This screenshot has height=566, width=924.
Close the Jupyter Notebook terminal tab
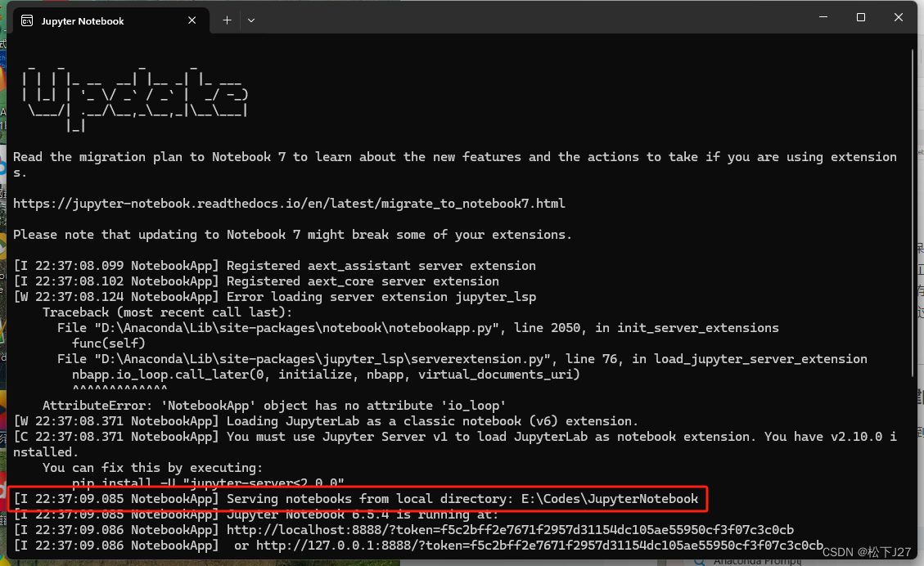coord(192,20)
